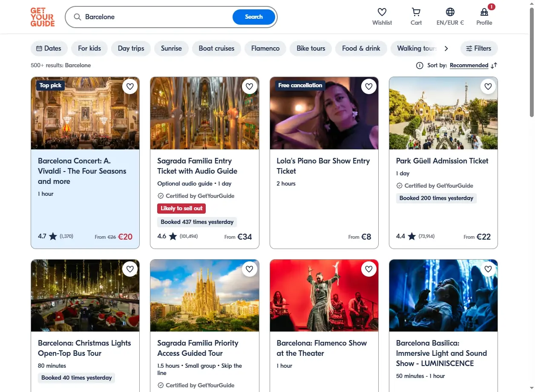The width and height of the screenshot is (535, 392).
Task: Open the flamenco dancer photo
Action: tap(324, 295)
